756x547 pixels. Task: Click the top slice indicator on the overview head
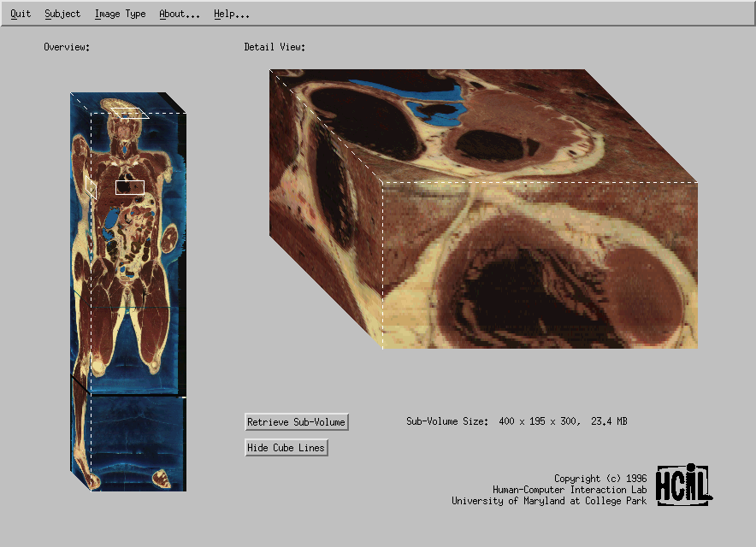click(129, 113)
